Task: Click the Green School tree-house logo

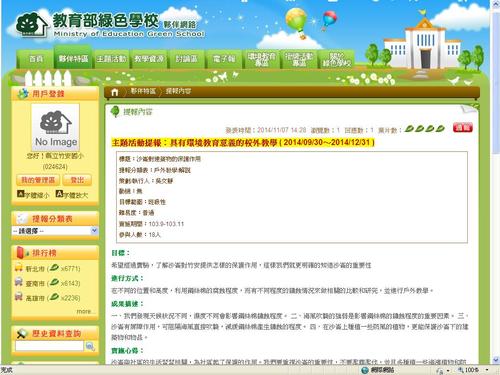Action: point(32,24)
